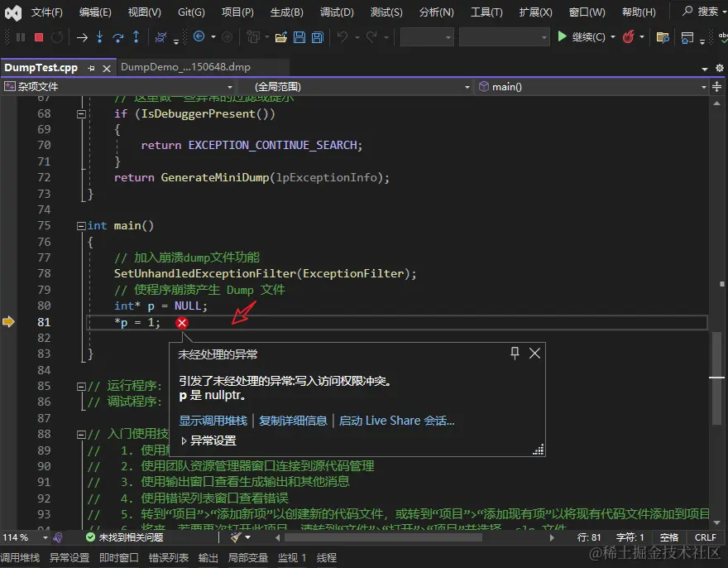Pin the unhandled exception popup
The width and height of the screenshot is (728, 568).
pyautogui.click(x=515, y=354)
